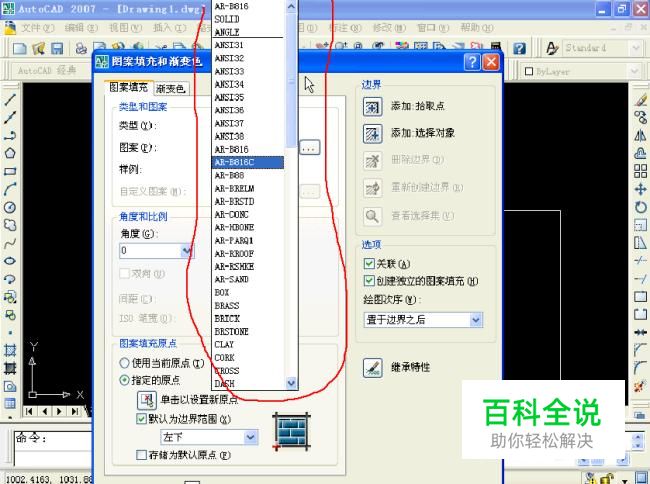
Task: Click the Save toolbar icon
Action: [x=57, y=48]
